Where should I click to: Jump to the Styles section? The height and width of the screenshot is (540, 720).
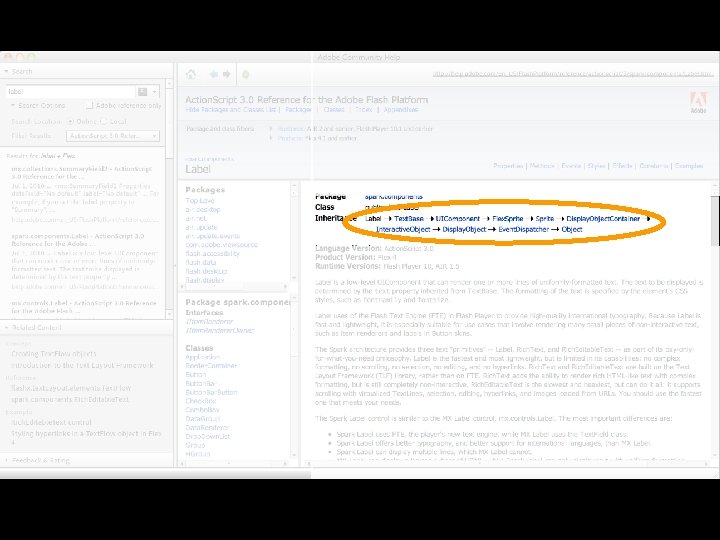click(x=596, y=166)
